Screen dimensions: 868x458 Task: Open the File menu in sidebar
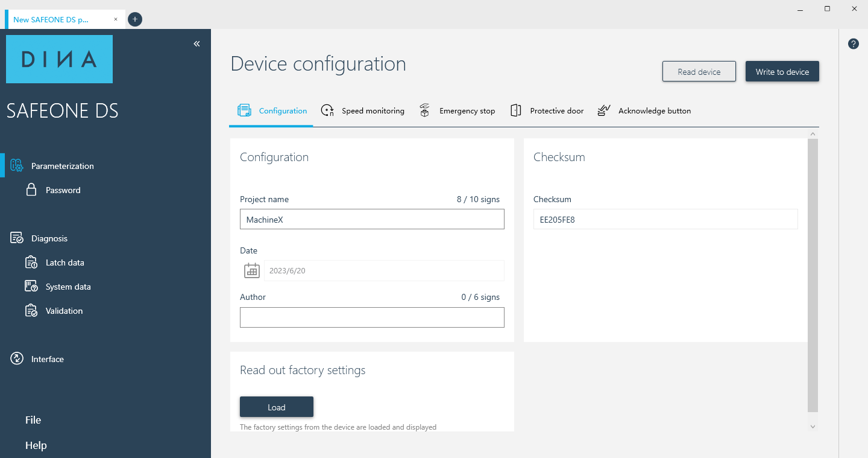[x=33, y=420]
